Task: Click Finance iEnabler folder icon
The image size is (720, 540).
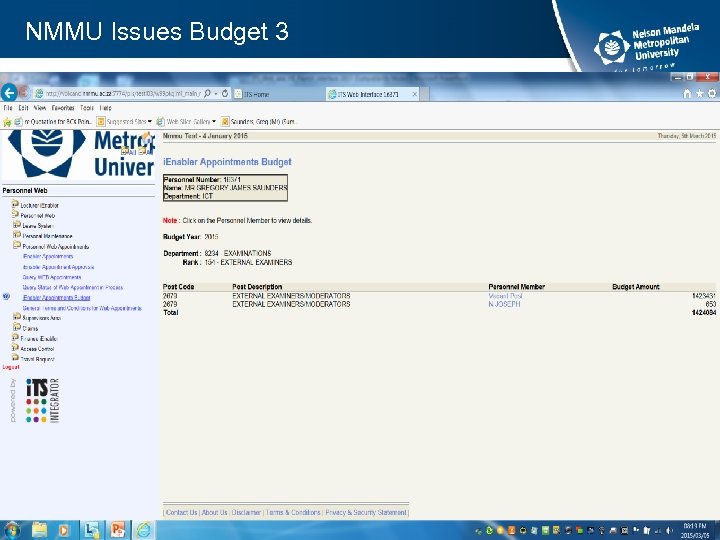Action: [15, 338]
